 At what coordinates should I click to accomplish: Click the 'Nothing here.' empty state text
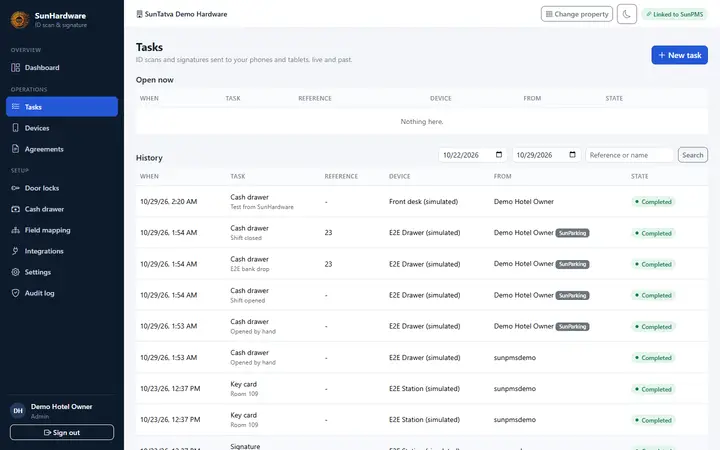[422, 122]
